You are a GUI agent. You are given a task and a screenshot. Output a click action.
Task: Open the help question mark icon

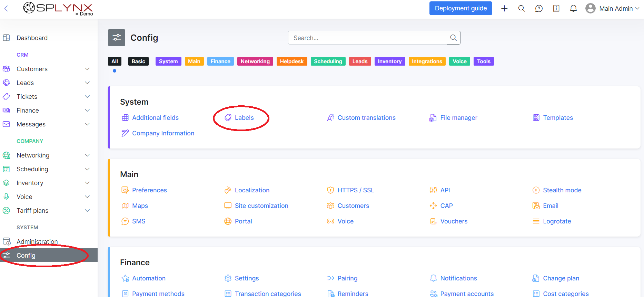[539, 9]
